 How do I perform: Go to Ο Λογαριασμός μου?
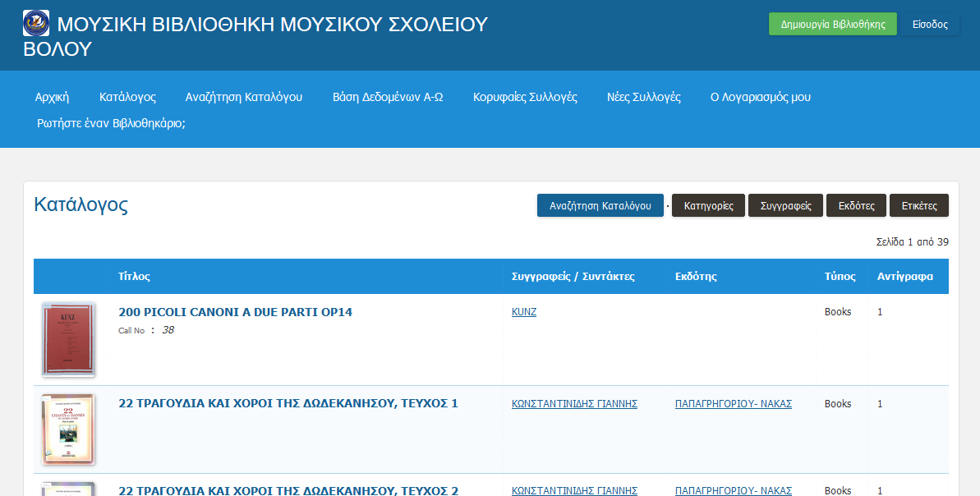click(760, 97)
